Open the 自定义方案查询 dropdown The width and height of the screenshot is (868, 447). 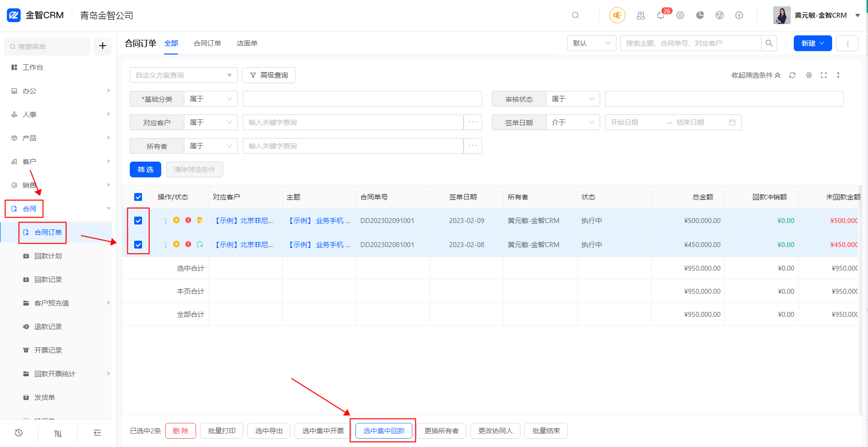point(184,75)
